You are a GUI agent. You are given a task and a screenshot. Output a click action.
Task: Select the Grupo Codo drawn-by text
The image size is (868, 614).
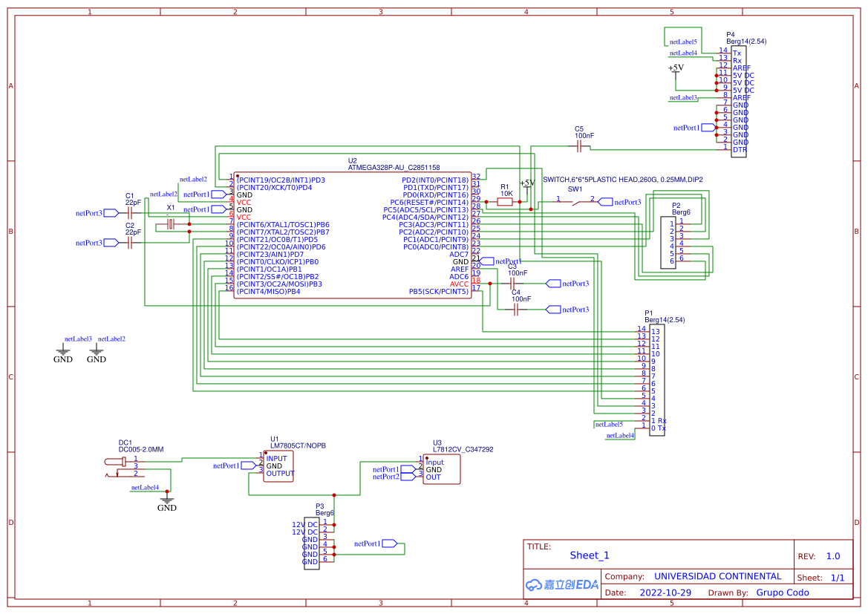783,592
